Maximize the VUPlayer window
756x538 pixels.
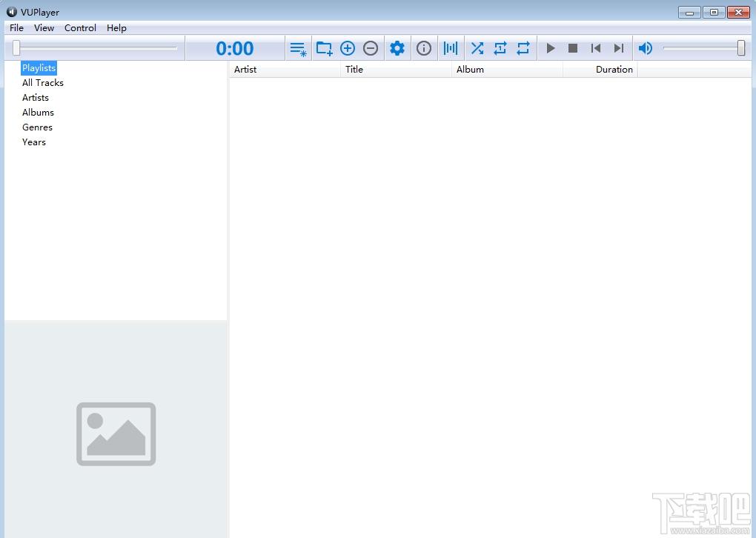(x=714, y=12)
